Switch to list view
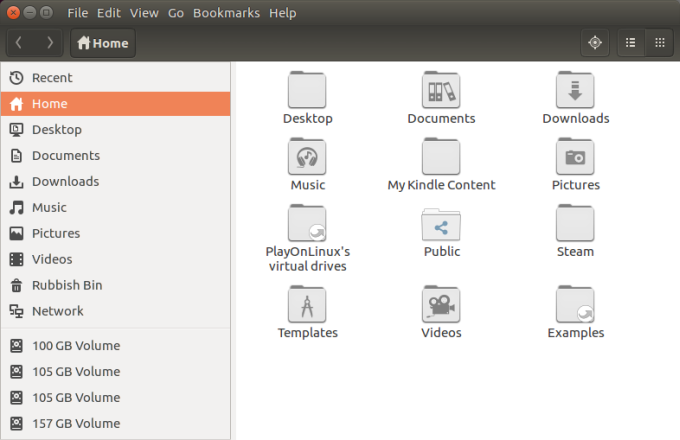This screenshot has width=680, height=440. pyautogui.click(x=631, y=42)
